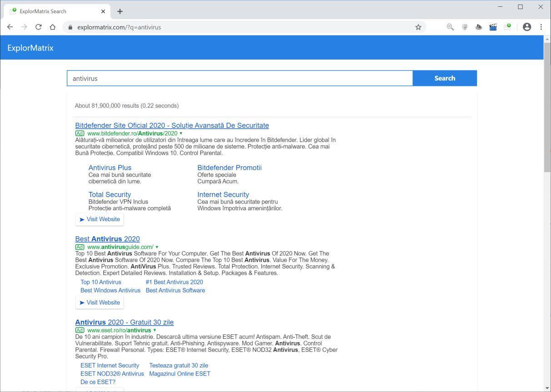Open the Best Antivirus 2020 result link
Screen dimensions: 551x392
pos(107,239)
